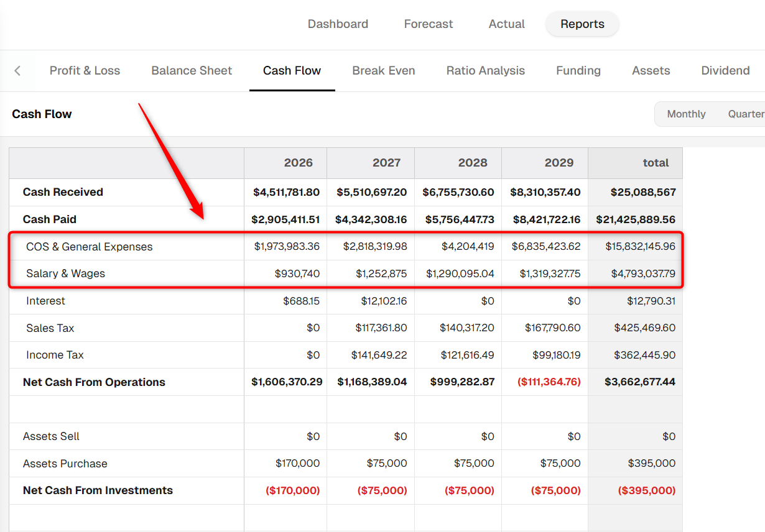765x532 pixels.
Task: Open the Assets report tab
Action: (651, 71)
